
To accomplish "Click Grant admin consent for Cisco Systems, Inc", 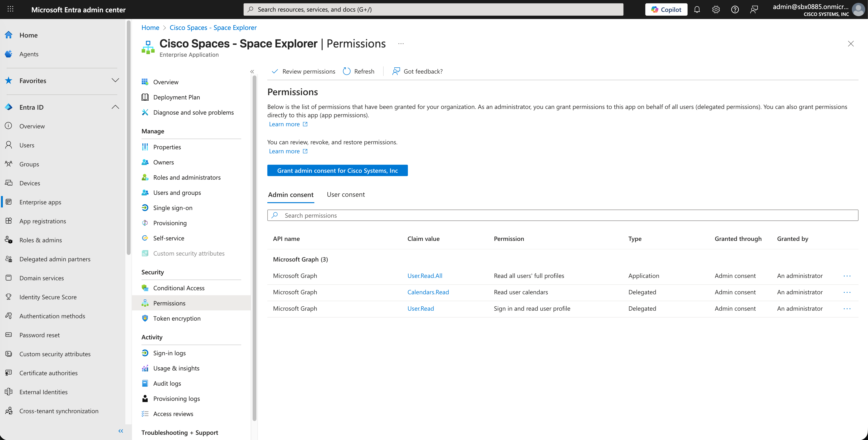I will [x=337, y=170].
